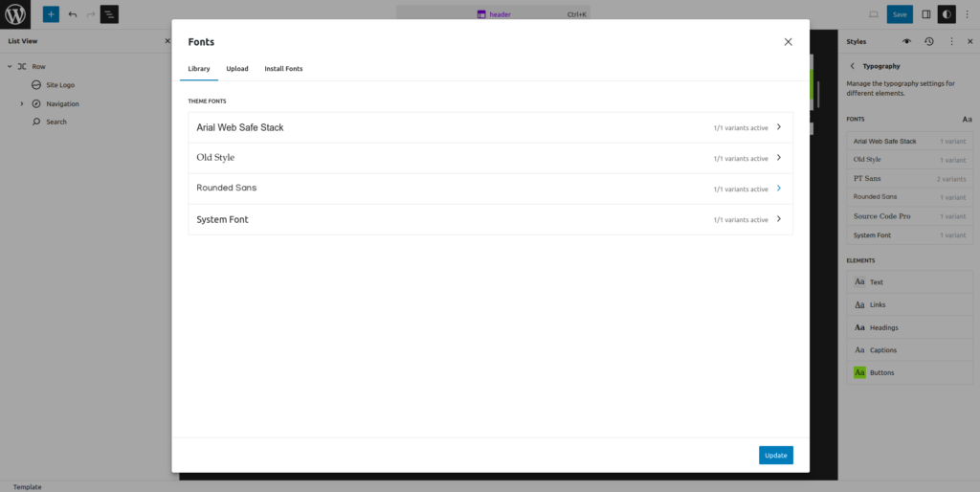The image size is (980, 492).
Task: Switch to the Library tab
Action: (199, 69)
